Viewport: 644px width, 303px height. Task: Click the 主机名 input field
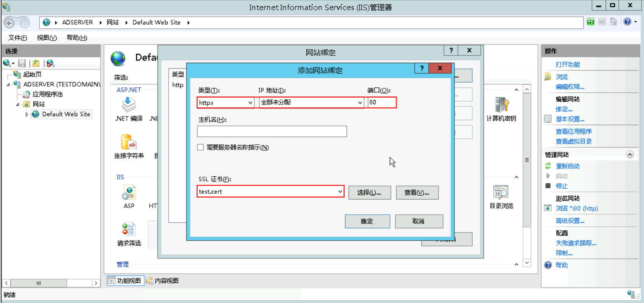click(x=272, y=131)
